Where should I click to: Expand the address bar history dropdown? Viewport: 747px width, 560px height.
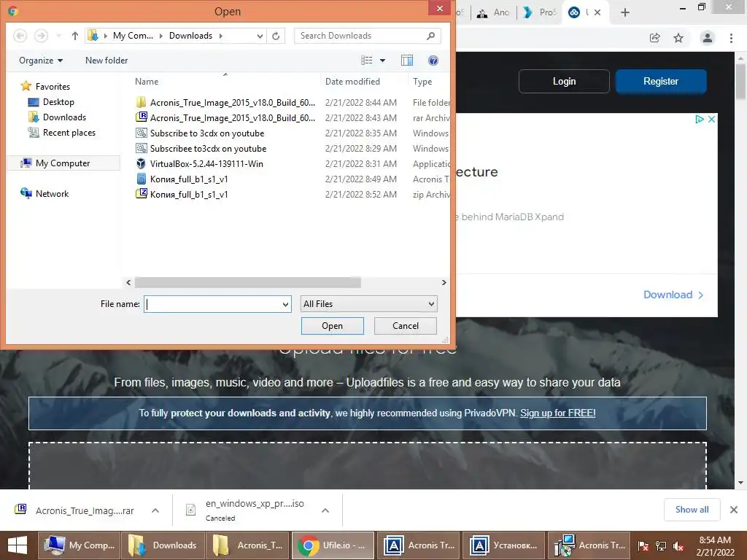coord(260,36)
